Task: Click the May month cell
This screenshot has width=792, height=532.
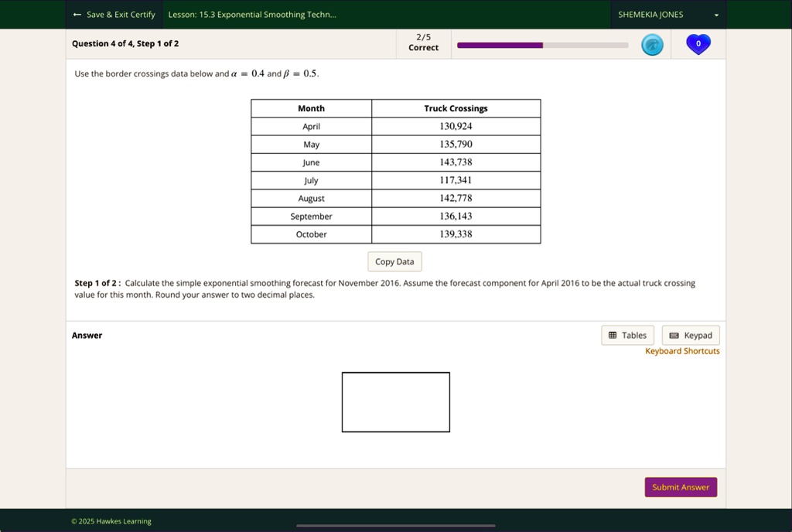Action: 311,145
